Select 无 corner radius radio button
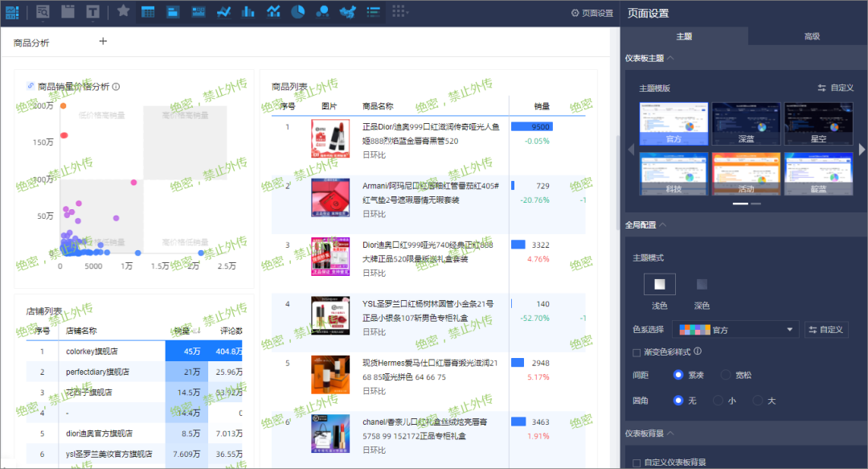Viewport: 868px width, 469px height. point(678,401)
